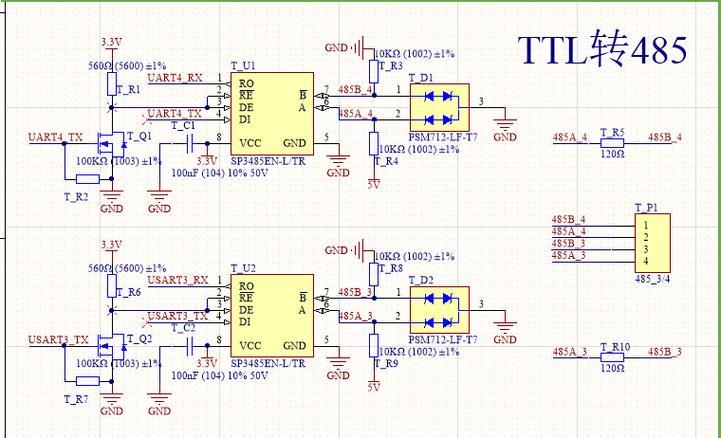Click the T_C2 capacitor symbol
The width and height of the screenshot is (721, 438).
[189, 346]
